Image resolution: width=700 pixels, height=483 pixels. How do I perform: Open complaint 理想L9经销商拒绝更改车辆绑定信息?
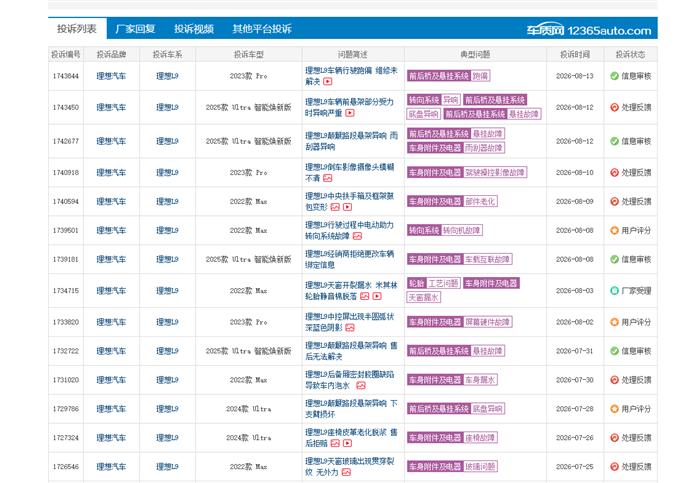coord(350,259)
